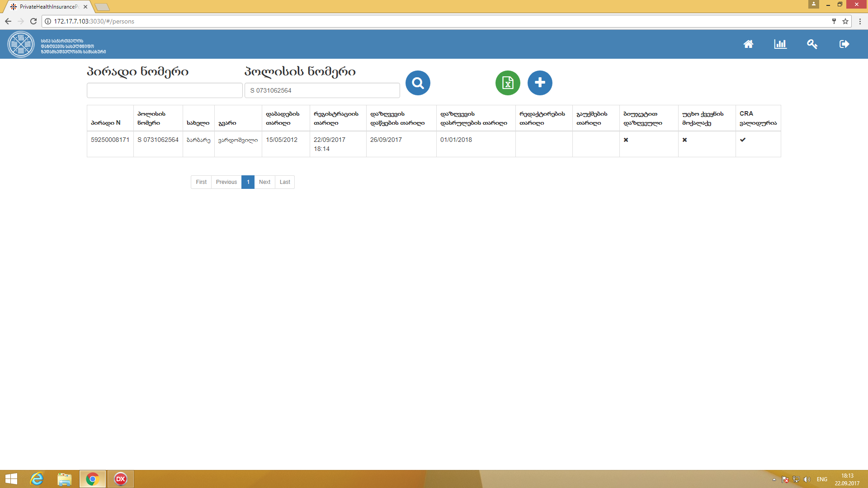Screen dimensions: 868x488
Task: Open the statistics bar chart icon
Action: click(780, 44)
